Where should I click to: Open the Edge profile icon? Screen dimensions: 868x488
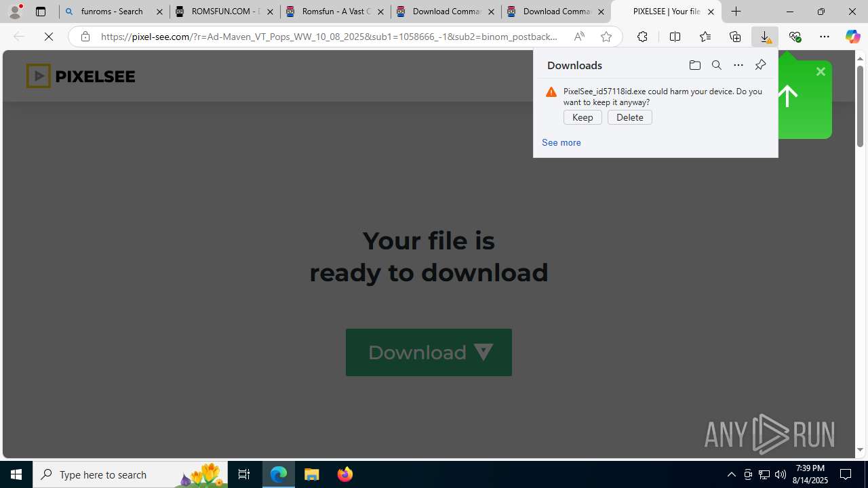14,12
